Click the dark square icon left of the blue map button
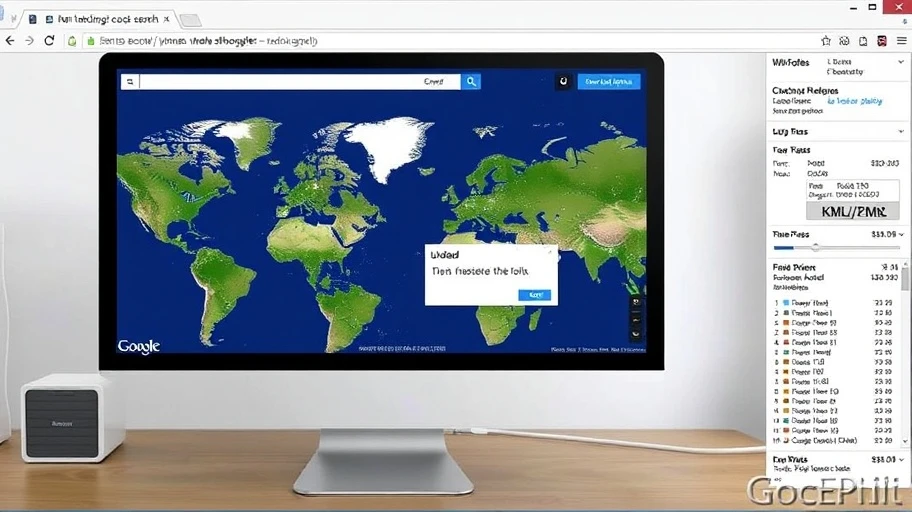 click(563, 82)
